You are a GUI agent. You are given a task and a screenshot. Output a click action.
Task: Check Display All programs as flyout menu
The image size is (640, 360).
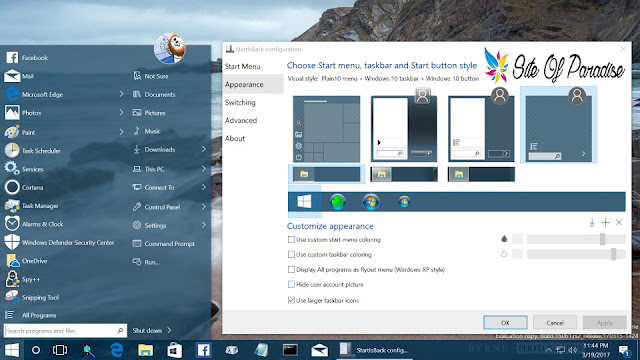tap(291, 269)
